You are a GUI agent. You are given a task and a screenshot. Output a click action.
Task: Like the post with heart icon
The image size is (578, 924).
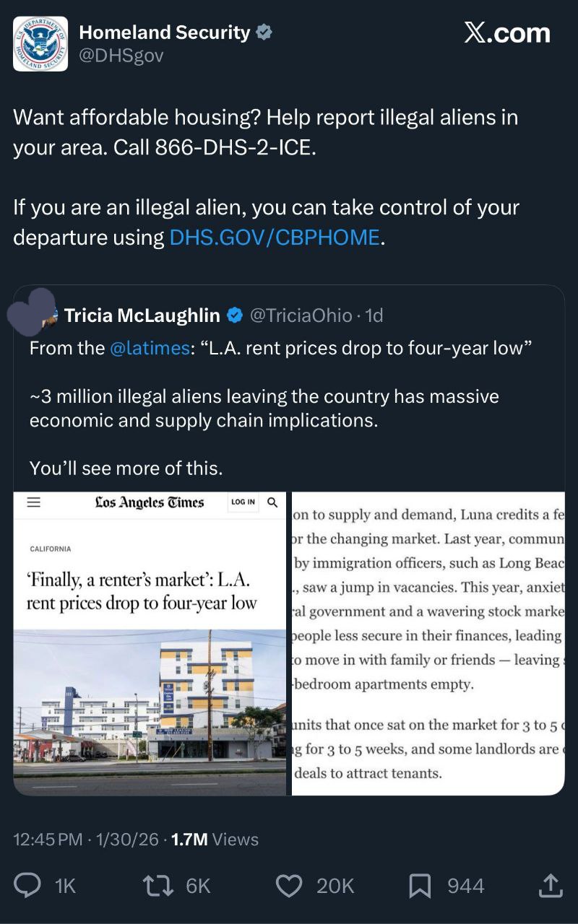pos(290,885)
